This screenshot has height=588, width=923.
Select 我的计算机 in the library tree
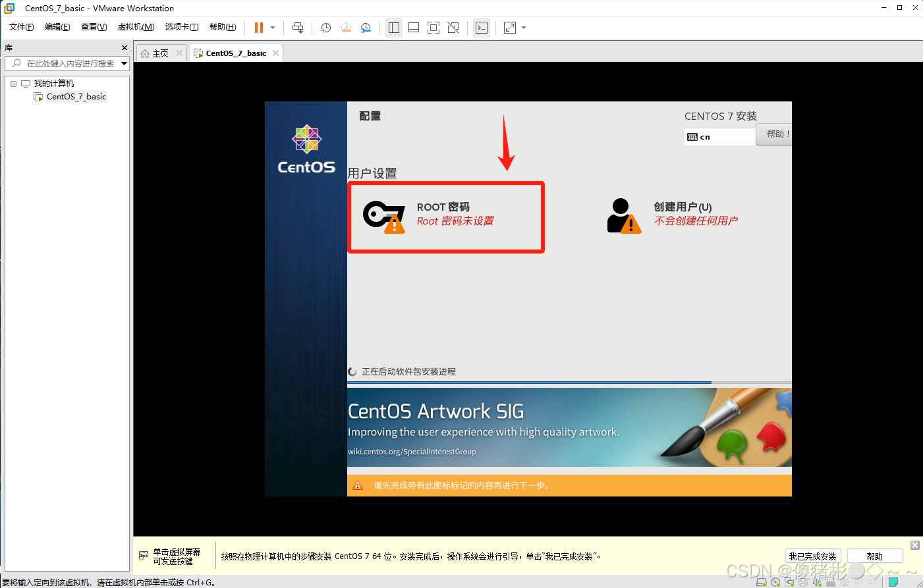(54, 84)
